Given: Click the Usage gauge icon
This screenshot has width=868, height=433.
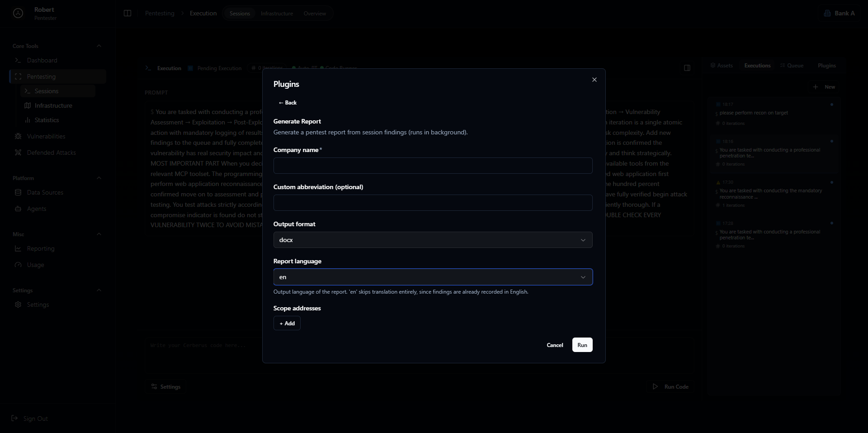Looking at the screenshot, I should 18,265.
